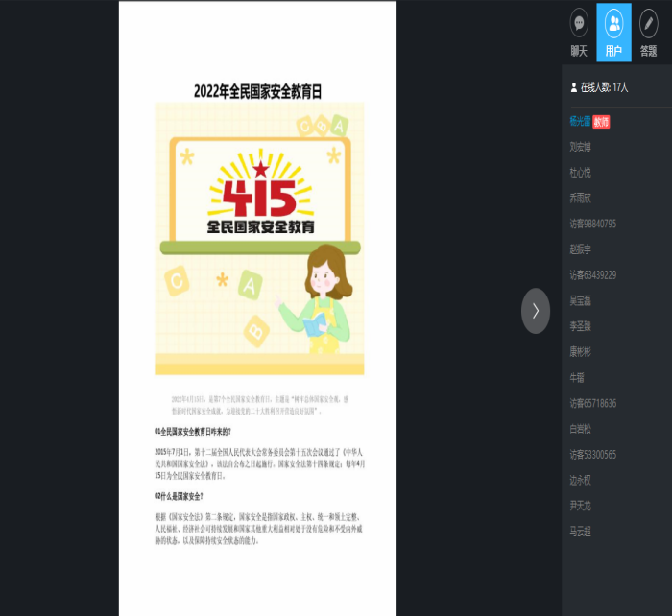Switch to the 用户 users tab
This screenshot has width=672, height=616.
(613, 33)
